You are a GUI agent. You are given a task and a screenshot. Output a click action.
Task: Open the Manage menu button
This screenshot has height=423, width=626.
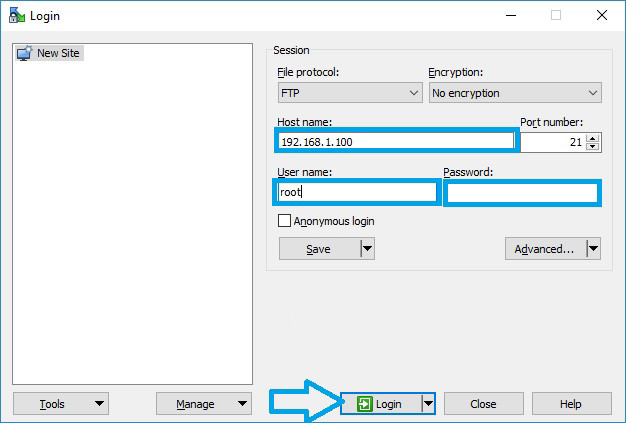203,404
